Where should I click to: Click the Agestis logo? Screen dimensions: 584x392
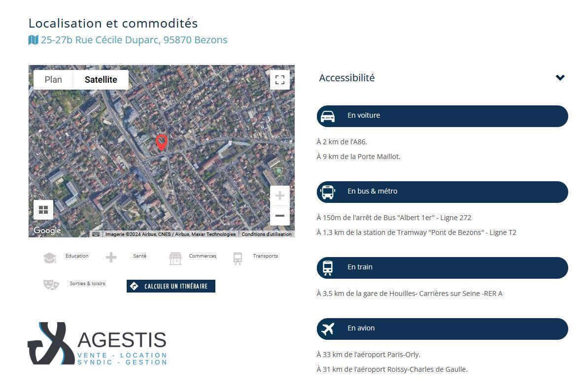[x=97, y=343]
